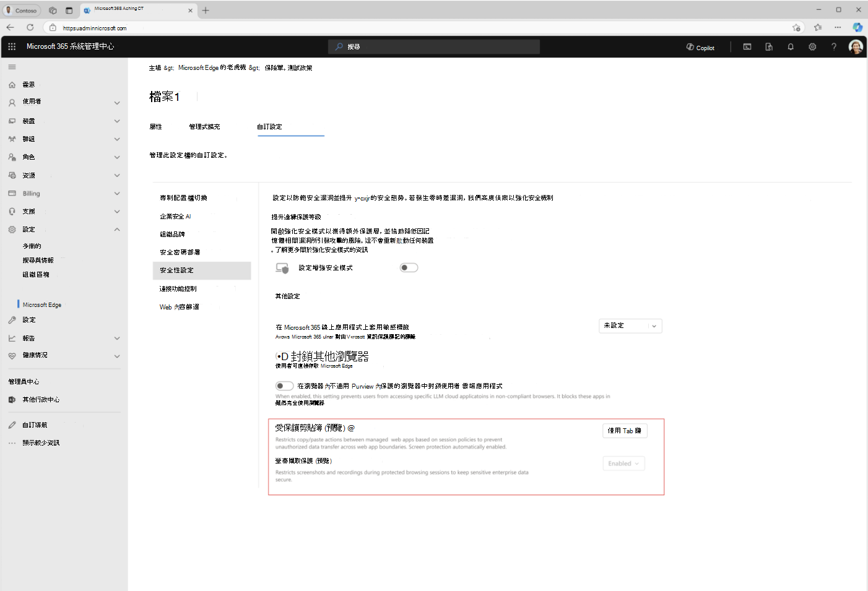Open the 未設定 sensitivity label dropdown
This screenshot has height=591, width=868.
pyautogui.click(x=630, y=326)
